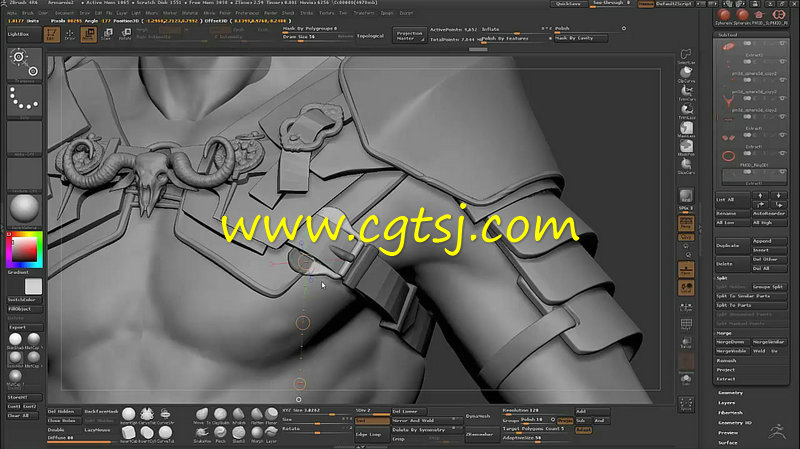
Task: Select the Move transform icon
Action: (x=88, y=35)
